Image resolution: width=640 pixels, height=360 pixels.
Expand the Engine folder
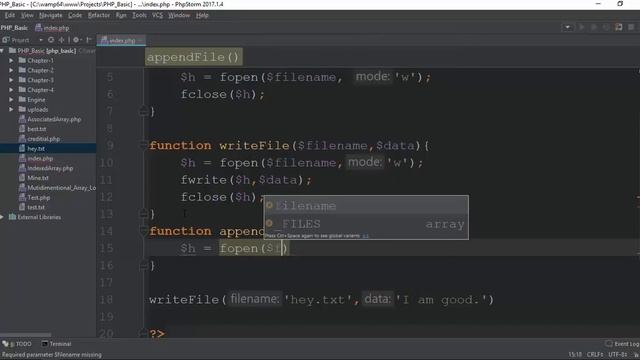click(11, 100)
